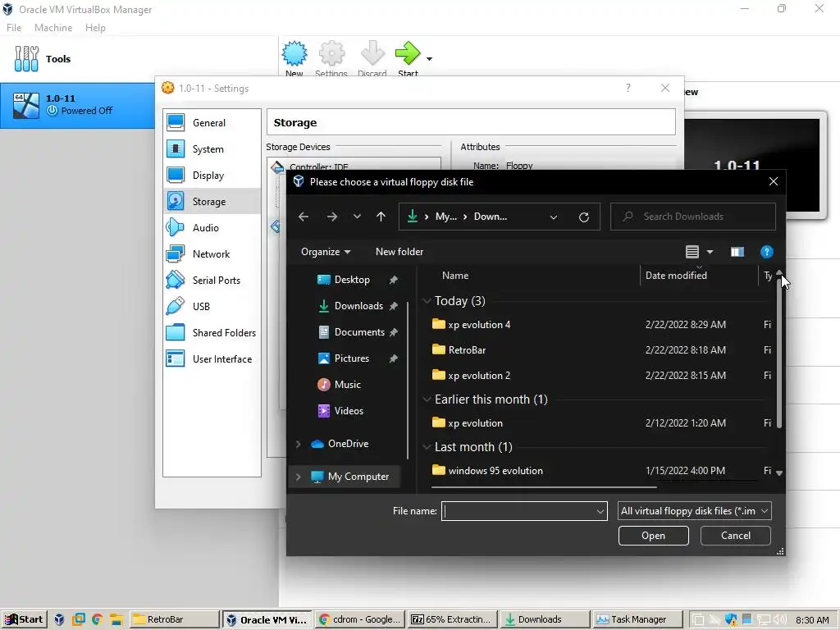Viewport: 840px width, 630px height.
Task: Open the file type filter dropdown
Action: click(694, 511)
